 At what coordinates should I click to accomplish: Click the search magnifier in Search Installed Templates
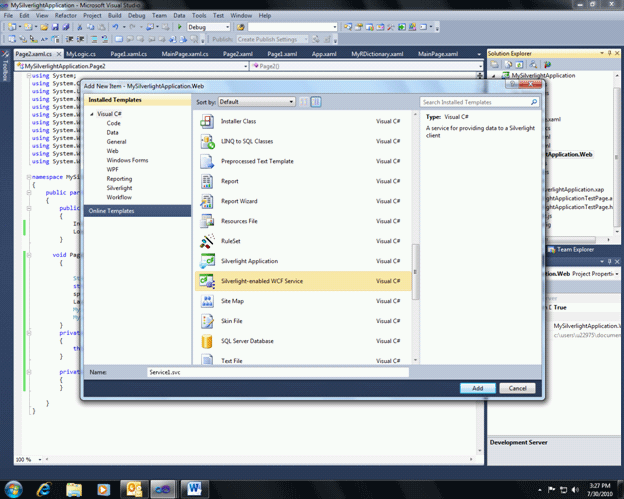(x=534, y=102)
